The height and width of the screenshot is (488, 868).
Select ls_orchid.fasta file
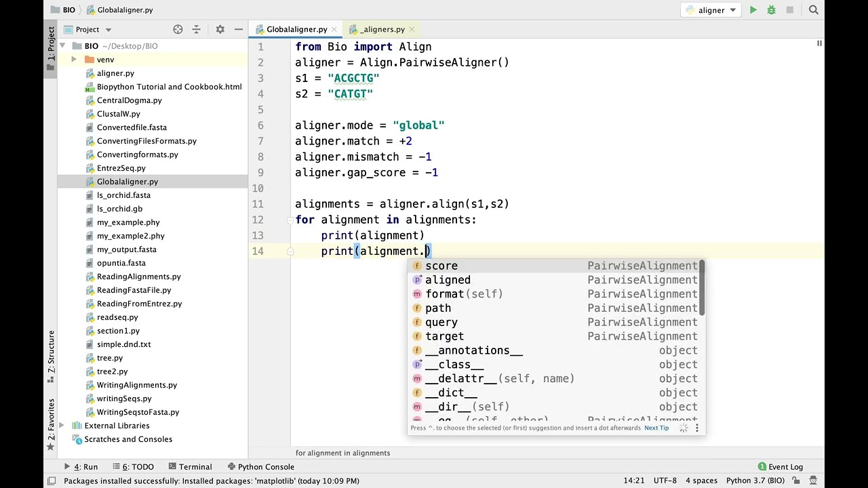pos(123,195)
